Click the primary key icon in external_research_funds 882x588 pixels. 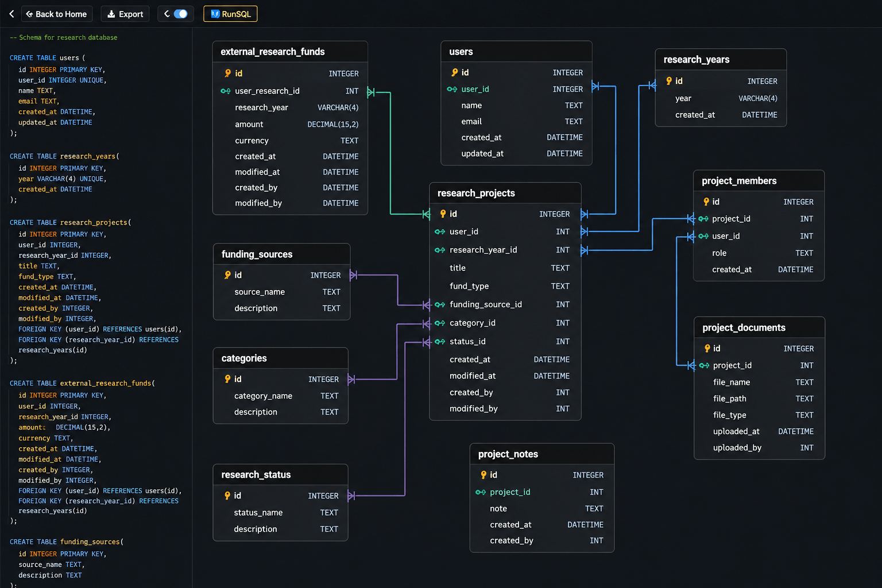pos(228,73)
